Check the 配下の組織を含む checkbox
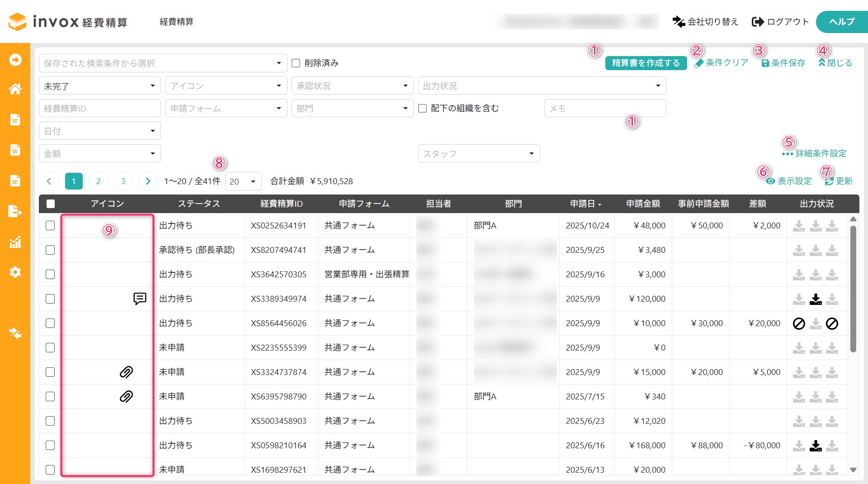The height and width of the screenshot is (484, 868). tap(423, 108)
